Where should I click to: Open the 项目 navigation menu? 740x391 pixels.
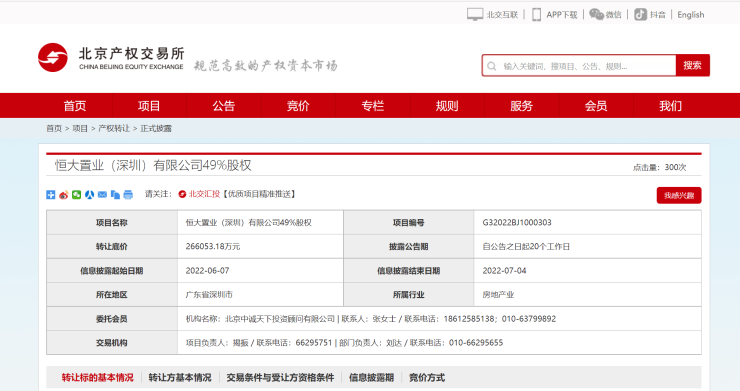[x=149, y=106]
